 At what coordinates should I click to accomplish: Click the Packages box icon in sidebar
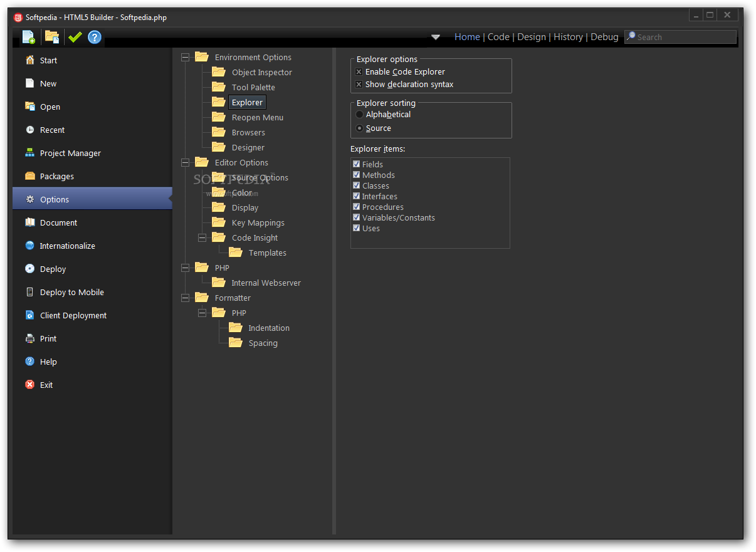29,176
